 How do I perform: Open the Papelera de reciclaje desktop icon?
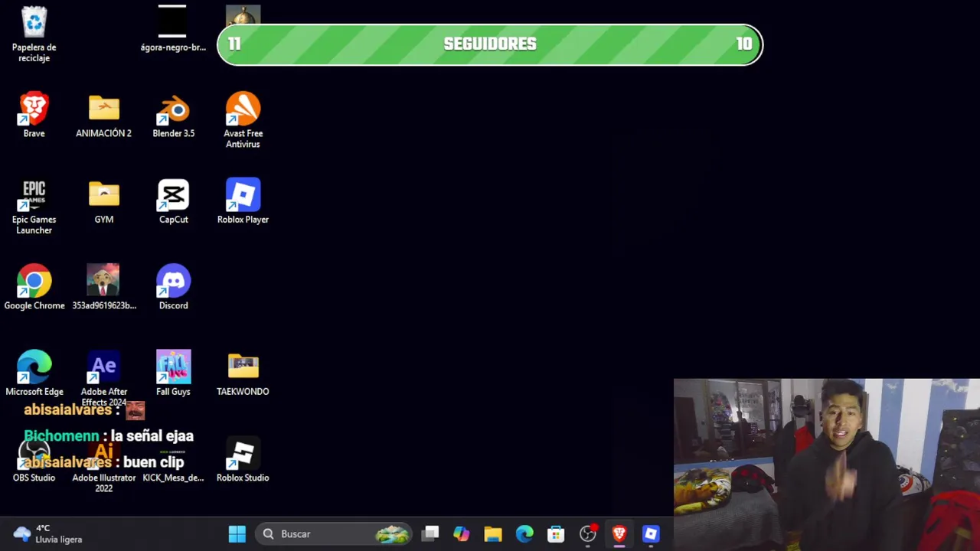tap(34, 34)
